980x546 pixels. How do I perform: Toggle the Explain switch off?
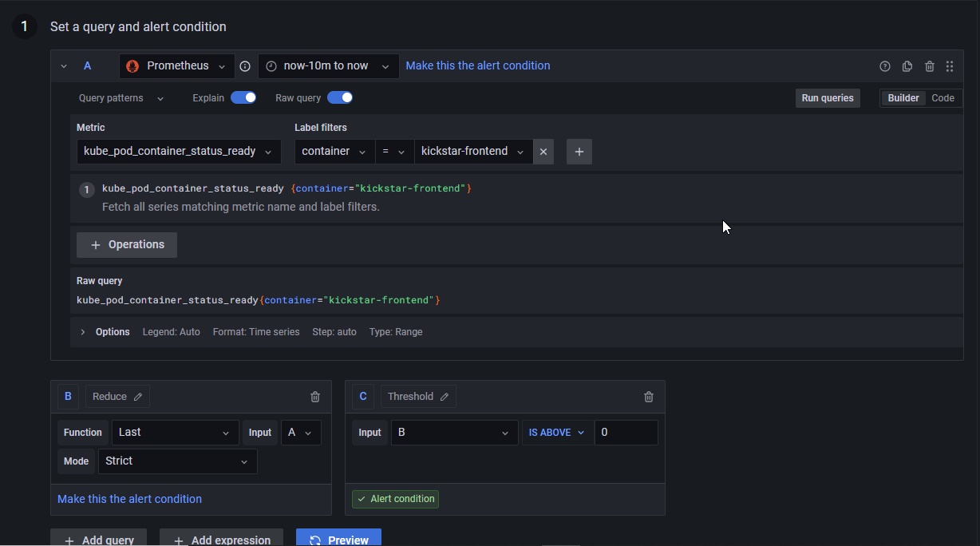[x=243, y=97]
